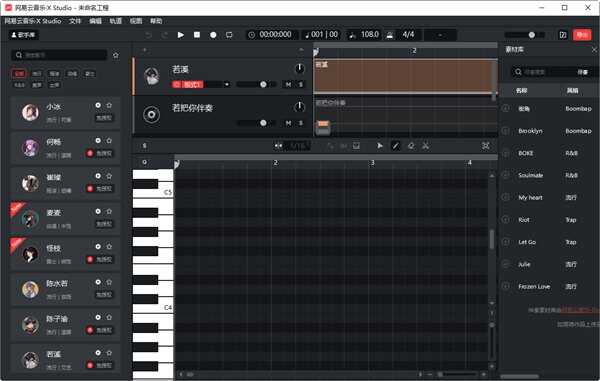This screenshot has height=381, width=600.
Task: Open the info icon beside Soulmate material
Action: (506, 175)
